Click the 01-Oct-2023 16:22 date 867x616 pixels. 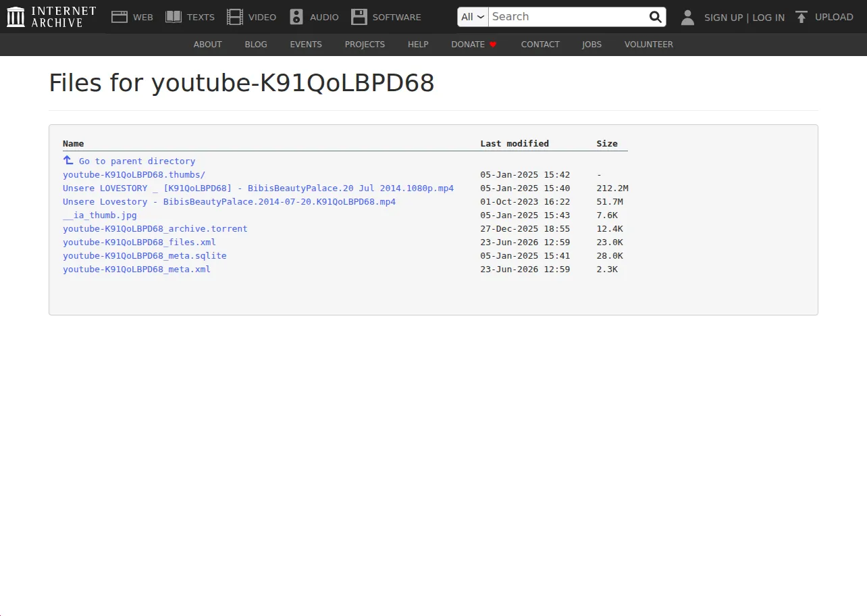[x=525, y=202]
